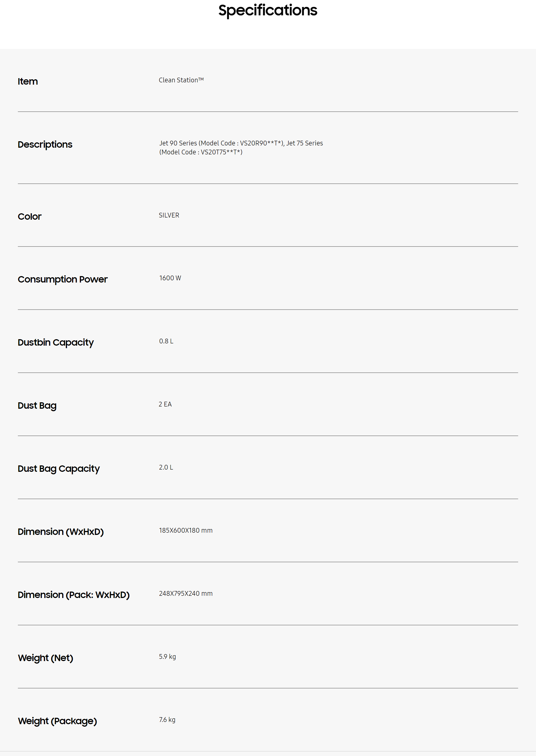Click the Specifications heading
This screenshot has height=756, width=536.
[268, 10]
